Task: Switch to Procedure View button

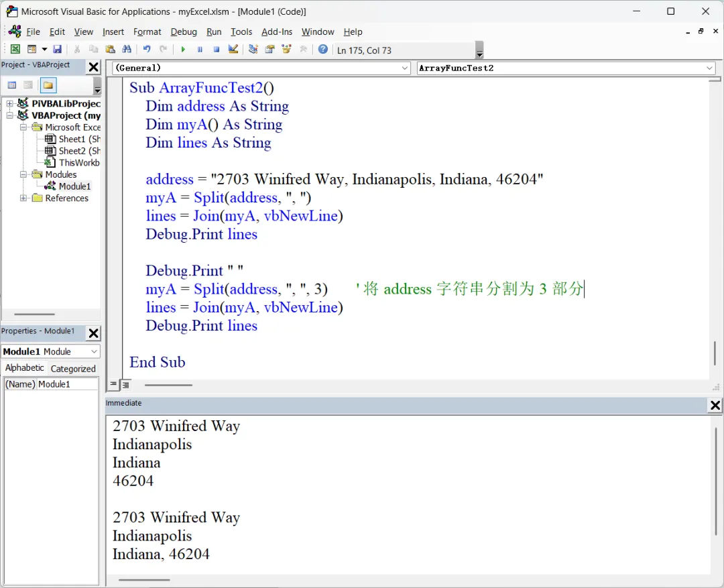Action: (113, 384)
